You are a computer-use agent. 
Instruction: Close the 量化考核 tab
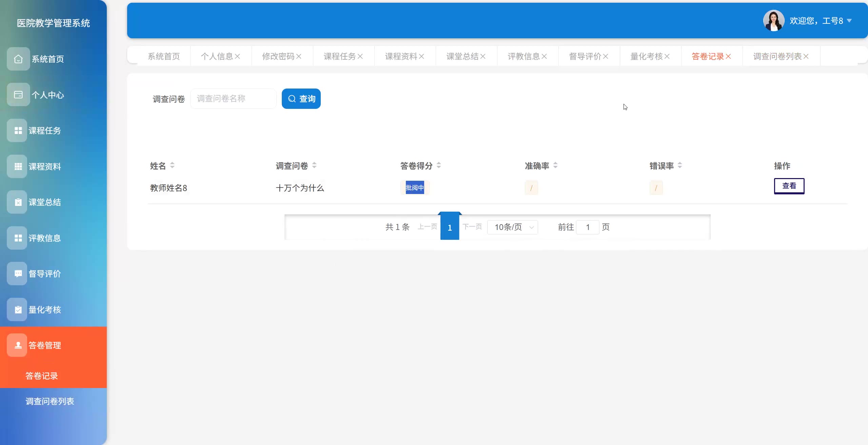667,56
